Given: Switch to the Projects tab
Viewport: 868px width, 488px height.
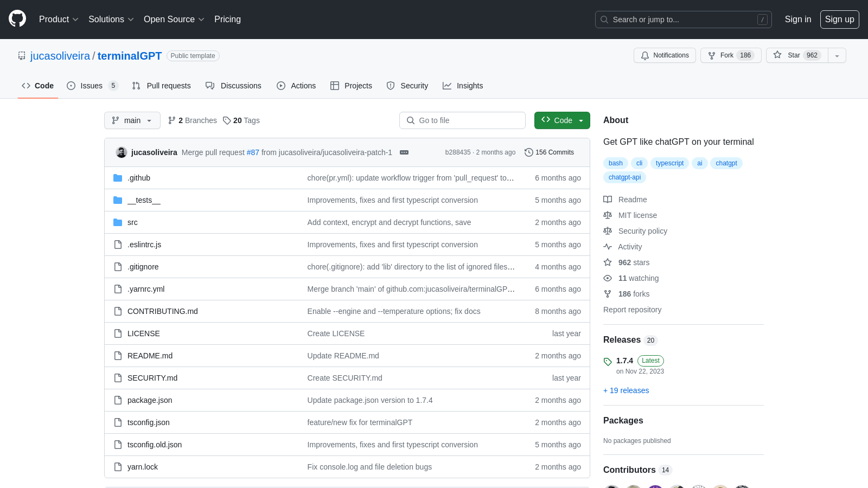Looking at the screenshot, I should coord(351,86).
